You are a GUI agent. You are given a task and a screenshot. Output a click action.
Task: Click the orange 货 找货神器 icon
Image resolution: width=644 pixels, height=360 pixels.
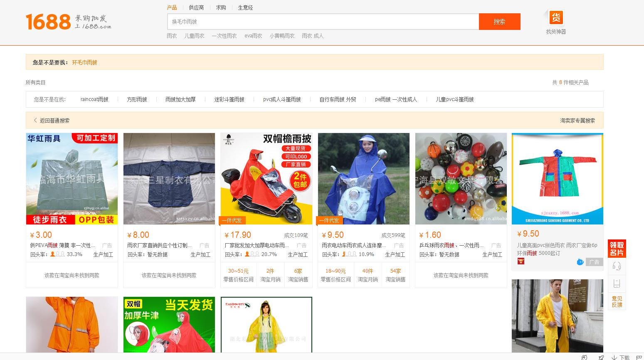[556, 17]
